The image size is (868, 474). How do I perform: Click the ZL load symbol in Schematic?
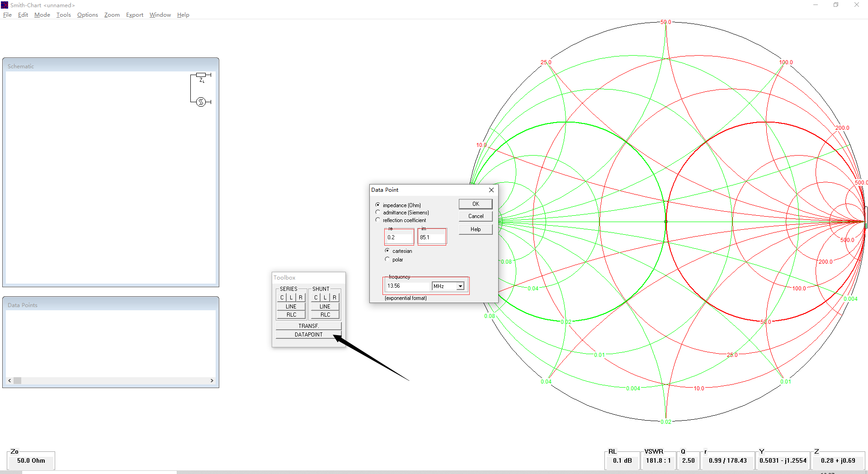pos(201,75)
